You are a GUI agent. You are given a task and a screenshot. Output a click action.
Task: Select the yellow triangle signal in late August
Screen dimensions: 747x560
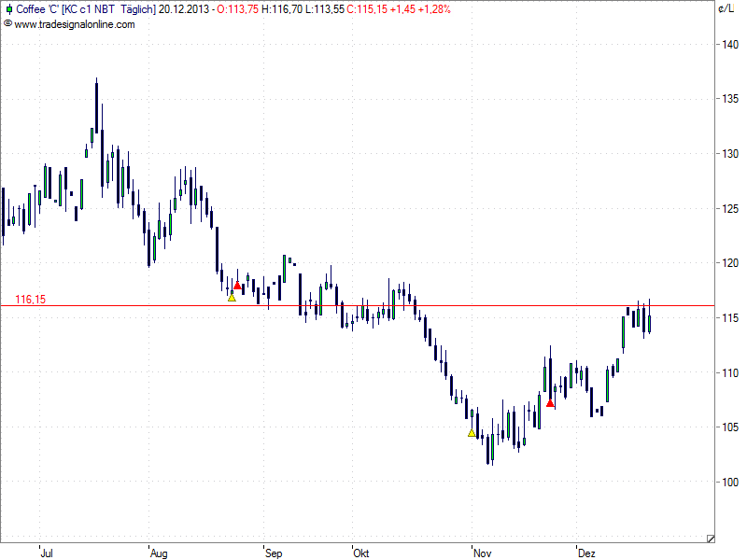tap(232, 298)
